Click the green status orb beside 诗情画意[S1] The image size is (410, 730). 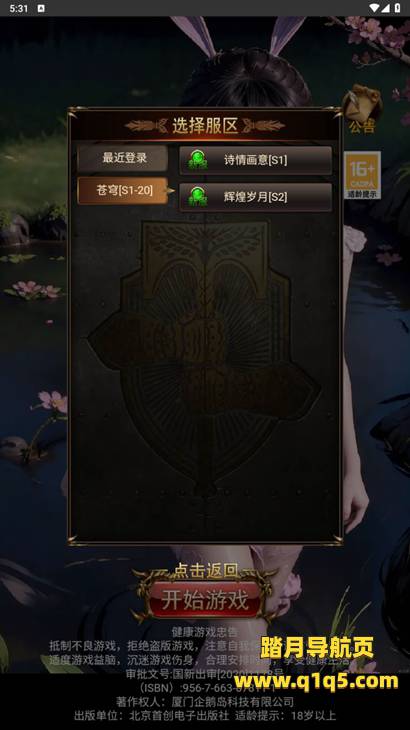(197, 160)
